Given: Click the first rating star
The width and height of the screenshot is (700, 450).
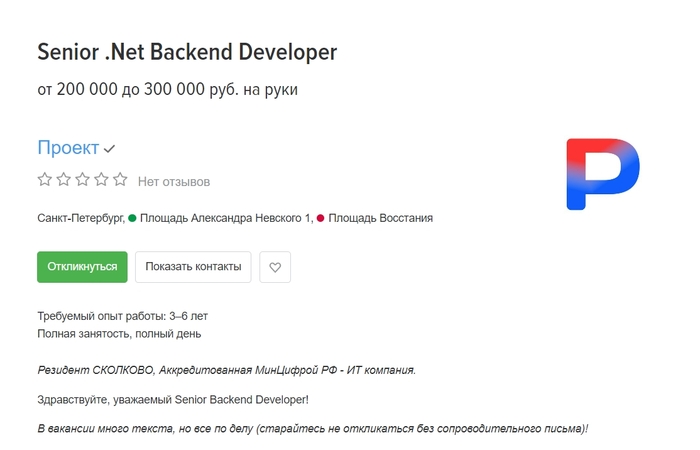Looking at the screenshot, I should [44, 181].
